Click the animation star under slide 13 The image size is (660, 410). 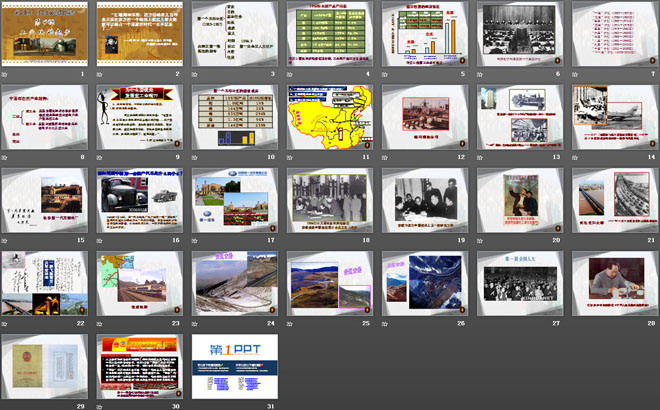click(x=480, y=157)
